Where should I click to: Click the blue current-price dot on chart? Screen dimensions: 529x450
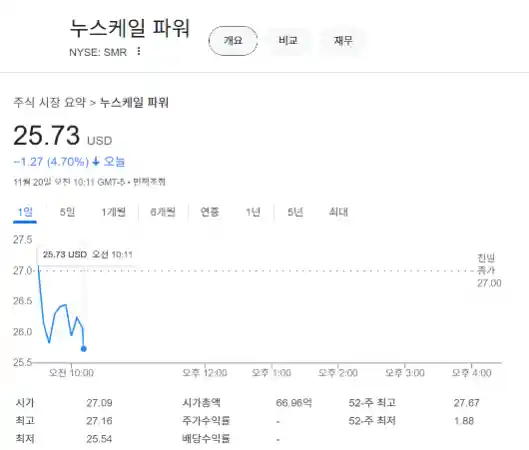[84, 349]
